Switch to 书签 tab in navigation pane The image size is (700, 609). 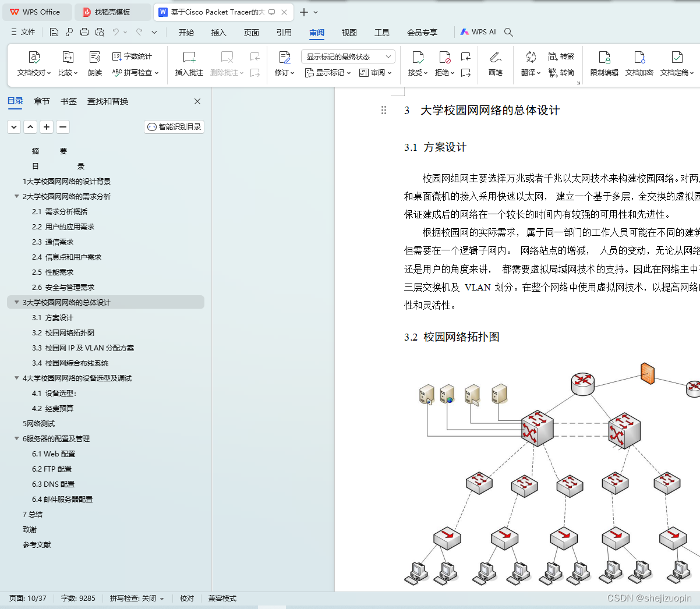point(69,101)
